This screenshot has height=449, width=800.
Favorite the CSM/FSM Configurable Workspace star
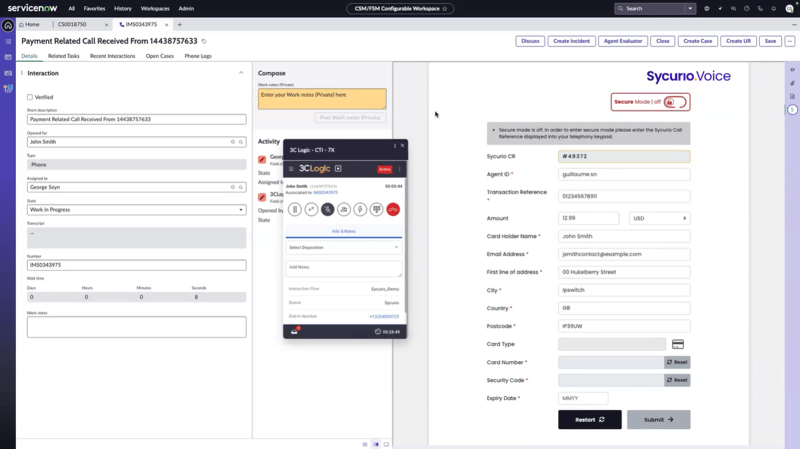445,9
